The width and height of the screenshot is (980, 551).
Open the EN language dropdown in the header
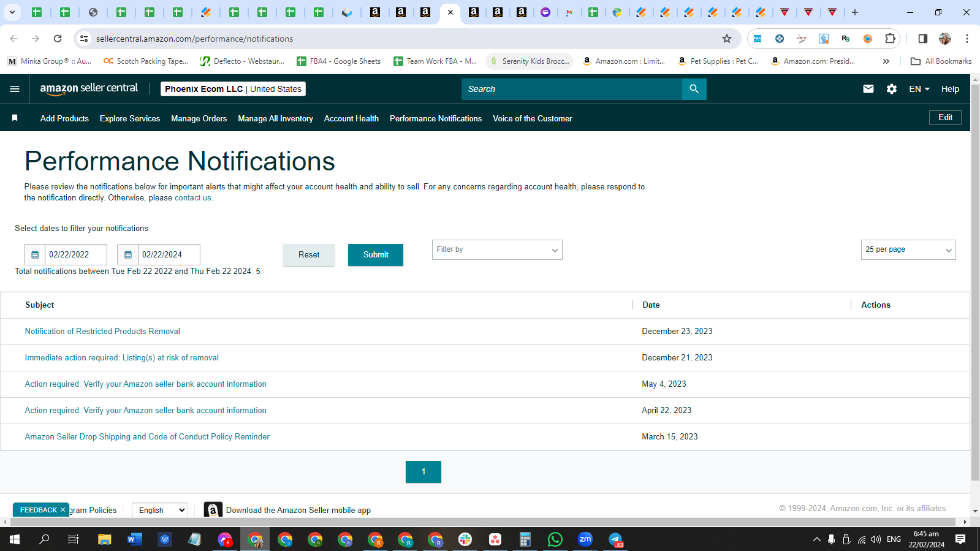pyautogui.click(x=919, y=89)
